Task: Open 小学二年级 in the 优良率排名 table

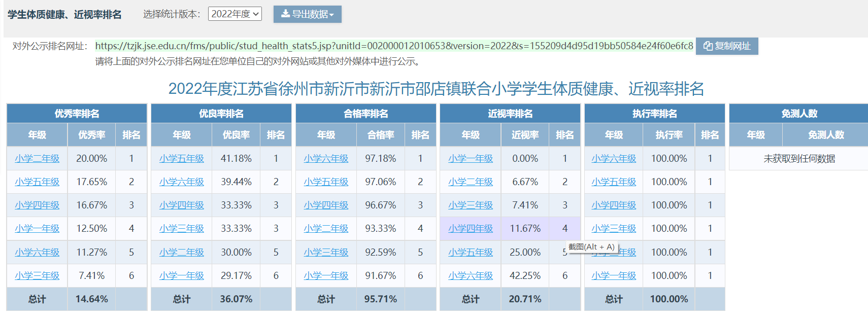Action: [x=182, y=252]
